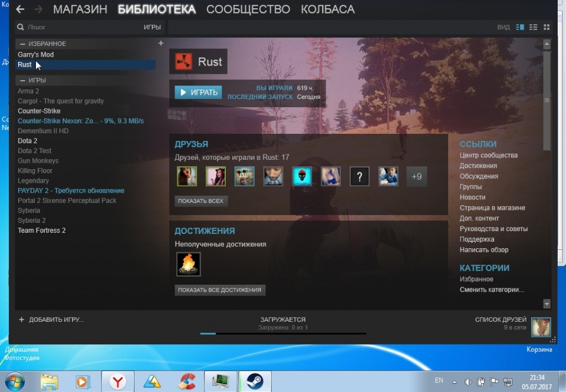Click ПОКАЗАТЬ ВСЕ ДОСТИЖЕНИЯ button
The image size is (566, 392).
pyautogui.click(x=221, y=290)
